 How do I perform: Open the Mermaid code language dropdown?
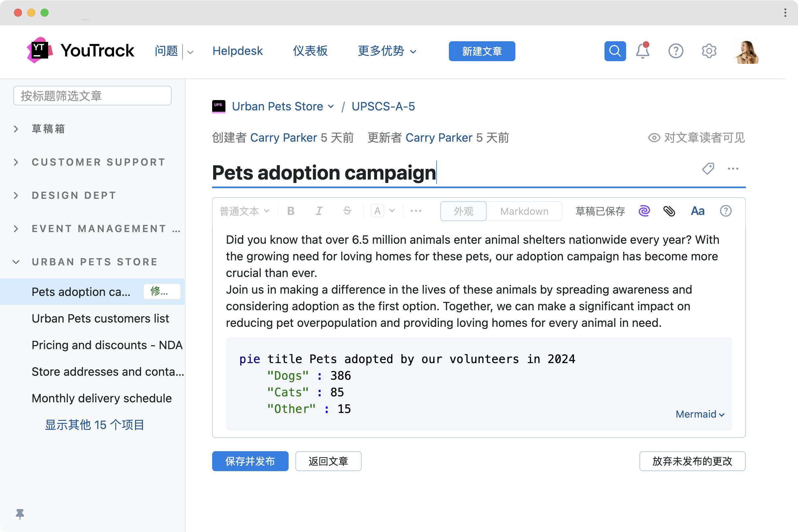700,414
